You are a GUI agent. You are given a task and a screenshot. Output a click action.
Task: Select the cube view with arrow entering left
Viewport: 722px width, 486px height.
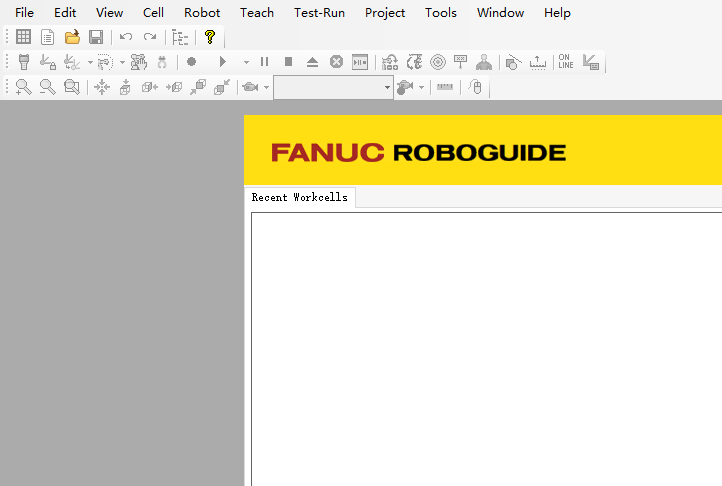pyautogui.click(x=174, y=87)
